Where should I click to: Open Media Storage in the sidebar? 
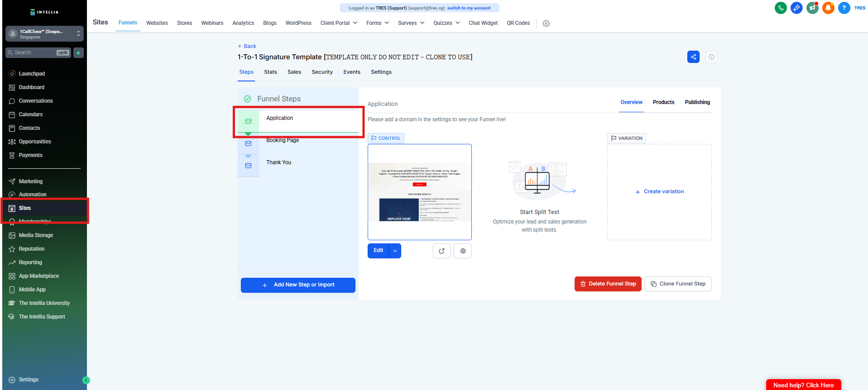(36, 235)
